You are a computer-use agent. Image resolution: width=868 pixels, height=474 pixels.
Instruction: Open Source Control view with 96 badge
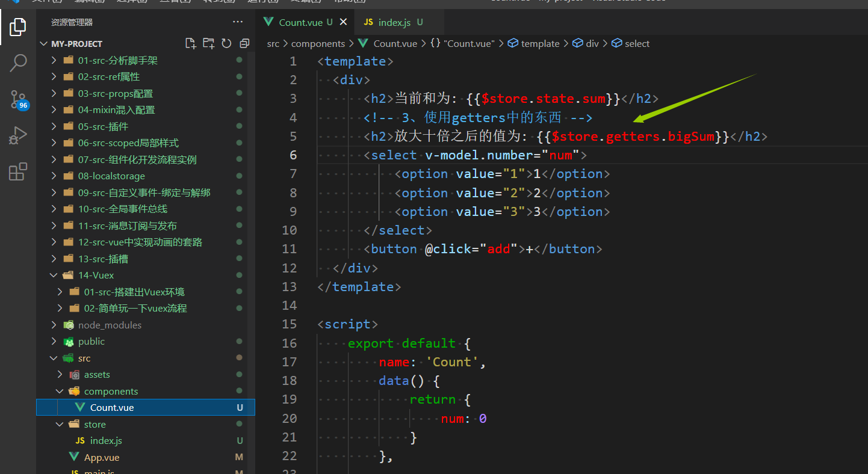click(18, 100)
